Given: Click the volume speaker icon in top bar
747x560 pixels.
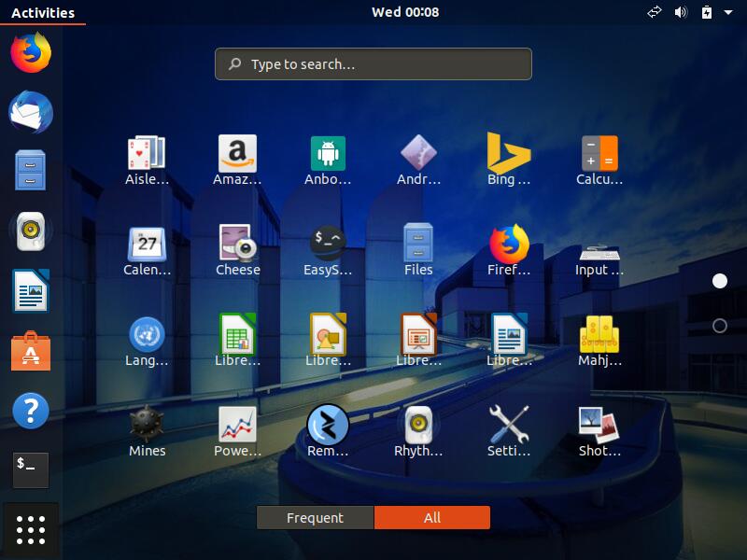Looking at the screenshot, I should pyautogui.click(x=682, y=12).
